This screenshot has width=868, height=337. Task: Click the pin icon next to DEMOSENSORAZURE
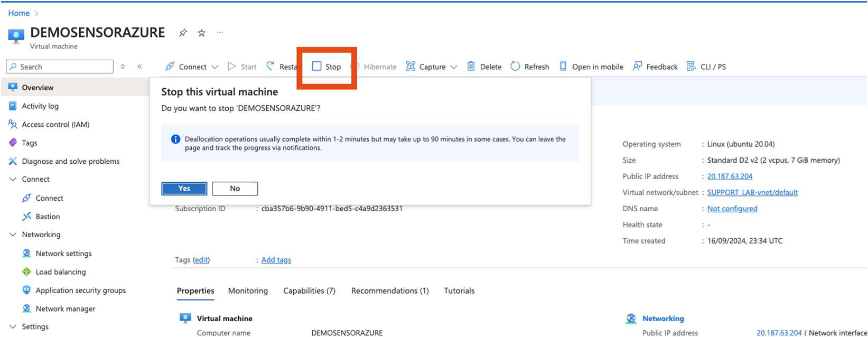(x=183, y=33)
